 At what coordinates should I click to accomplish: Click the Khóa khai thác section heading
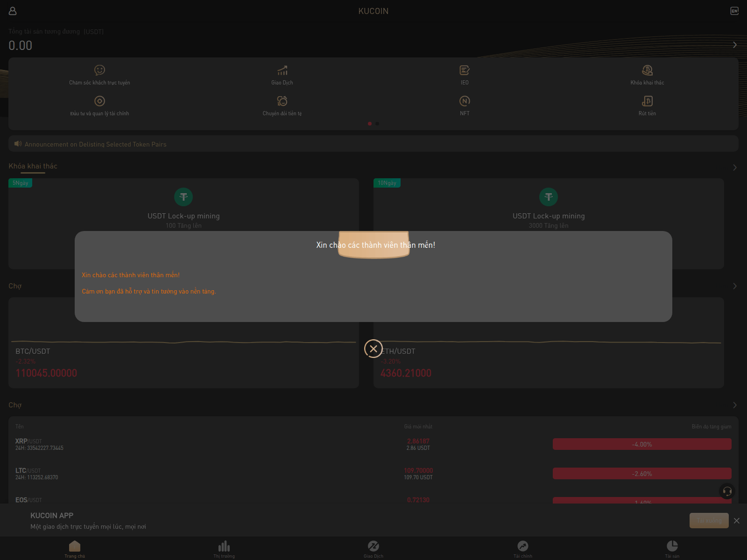click(33, 166)
